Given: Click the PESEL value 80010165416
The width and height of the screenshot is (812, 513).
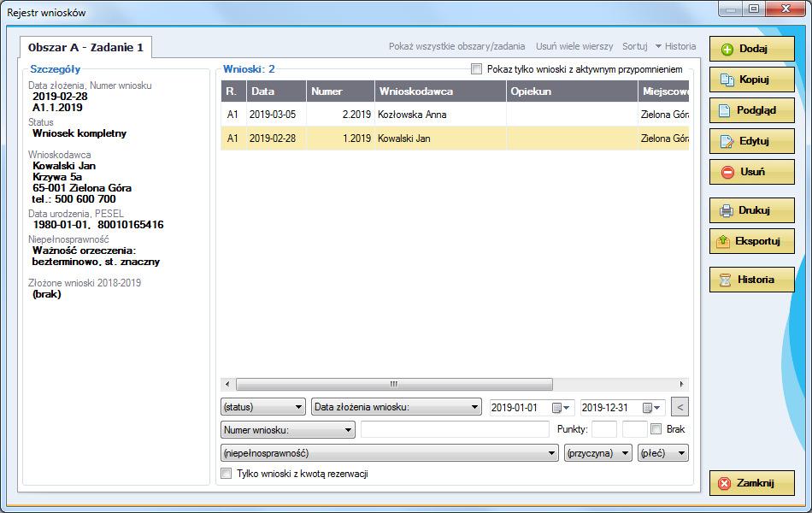Looking at the screenshot, I should (131, 225).
